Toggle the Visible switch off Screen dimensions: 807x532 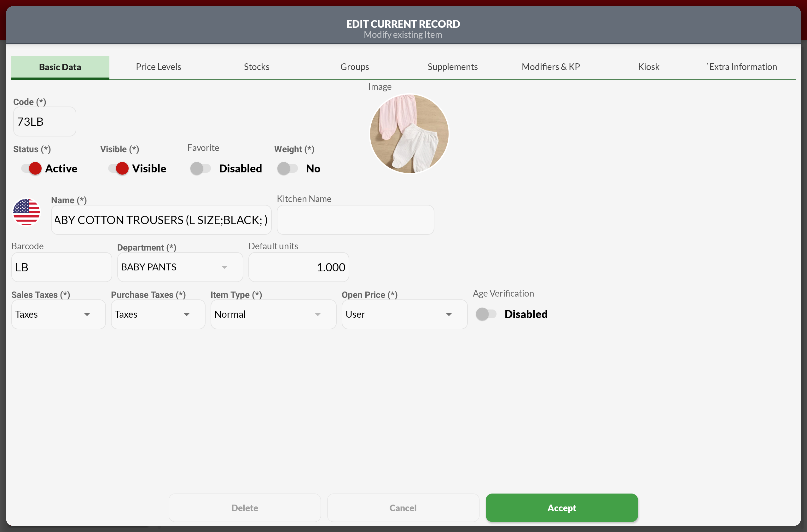tap(119, 168)
